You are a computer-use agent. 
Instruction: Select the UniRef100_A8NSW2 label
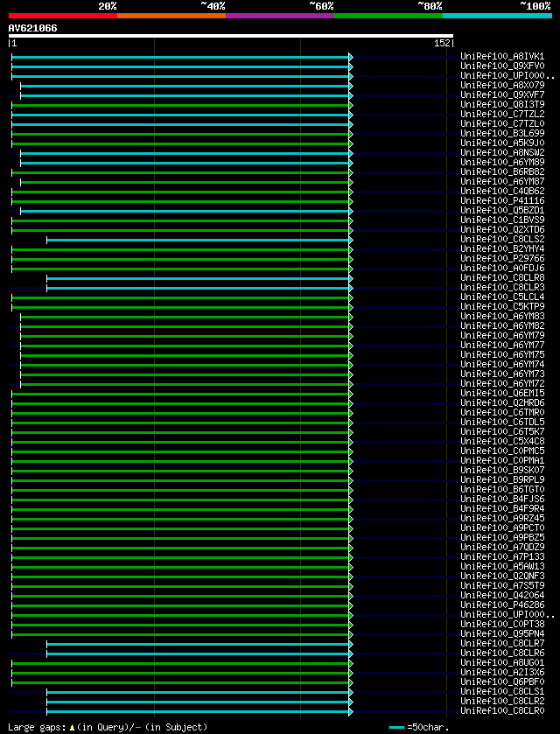503,152
